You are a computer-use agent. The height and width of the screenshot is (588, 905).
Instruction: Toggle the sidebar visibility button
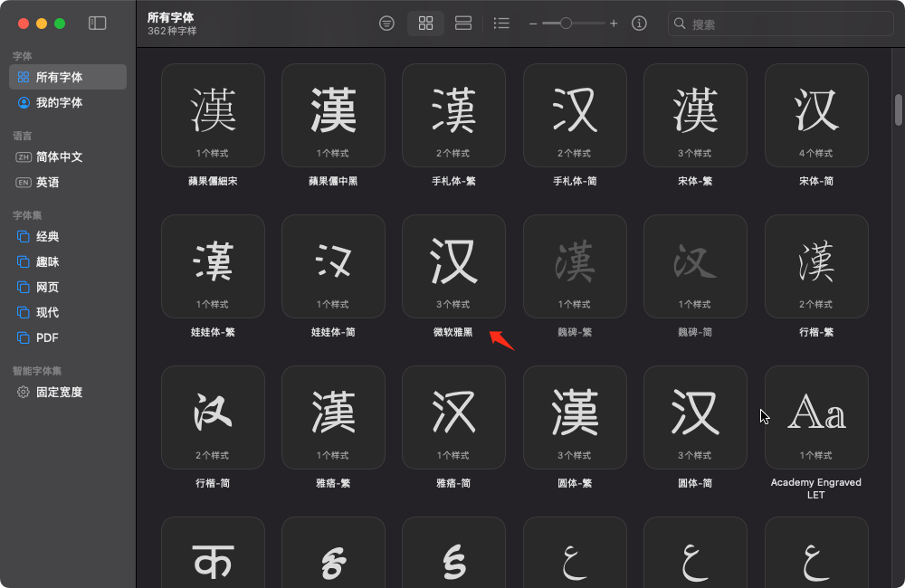click(x=97, y=24)
